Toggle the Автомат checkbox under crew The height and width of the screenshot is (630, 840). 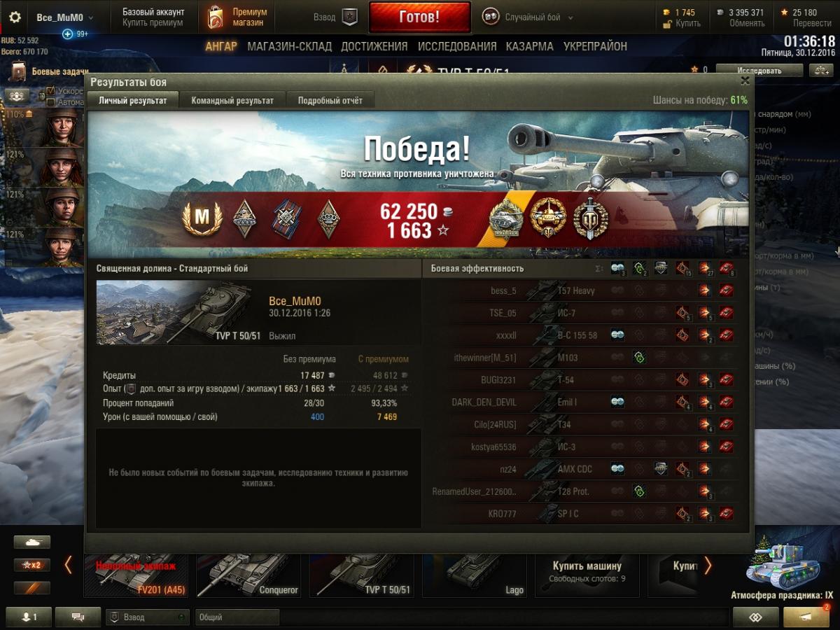click(50, 102)
